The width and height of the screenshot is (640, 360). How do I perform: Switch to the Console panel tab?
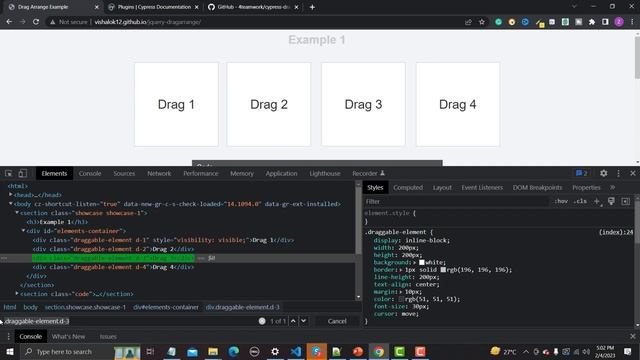(90, 173)
